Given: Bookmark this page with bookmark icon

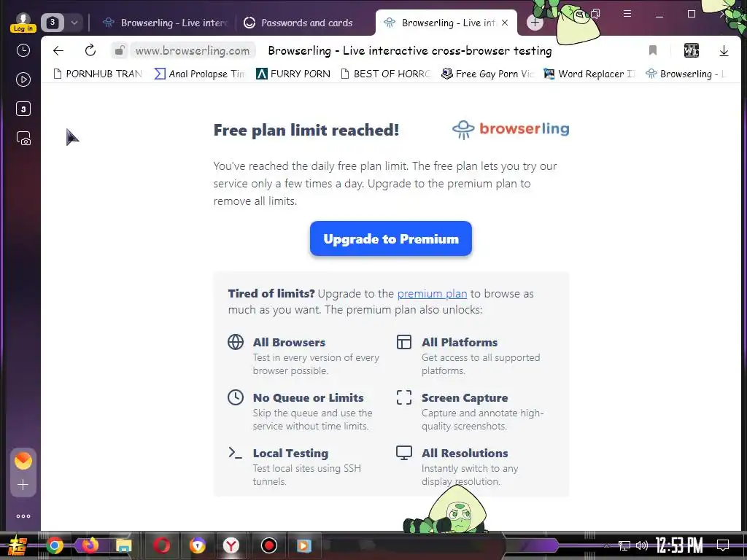Looking at the screenshot, I should [x=653, y=50].
